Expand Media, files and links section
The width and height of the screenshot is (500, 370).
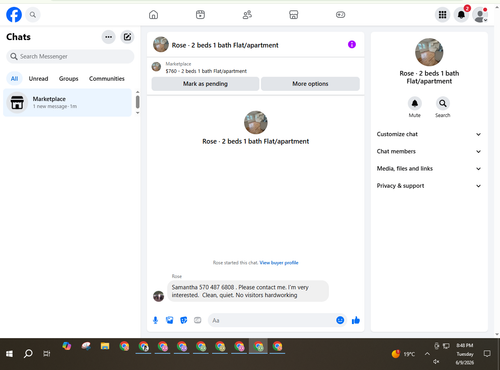(x=429, y=169)
